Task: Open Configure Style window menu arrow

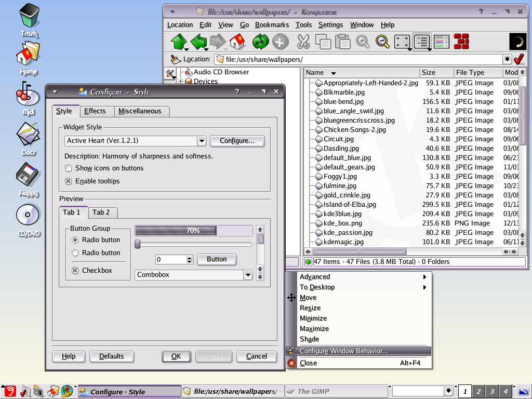Action: [x=55, y=91]
